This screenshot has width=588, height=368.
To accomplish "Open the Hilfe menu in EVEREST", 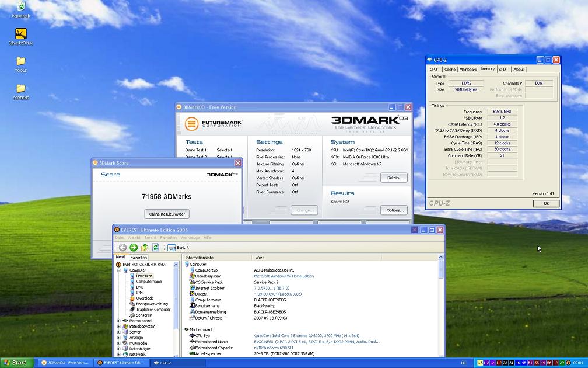I will pos(208,238).
